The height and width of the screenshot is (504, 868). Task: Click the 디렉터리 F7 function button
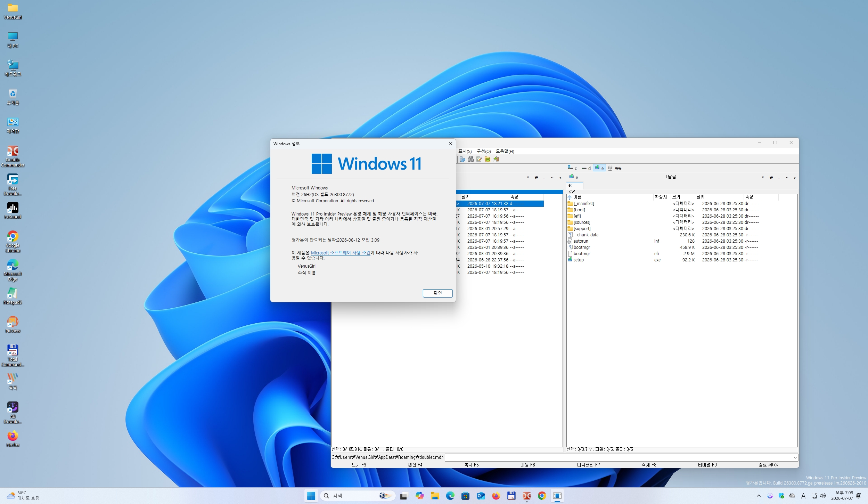(x=589, y=465)
